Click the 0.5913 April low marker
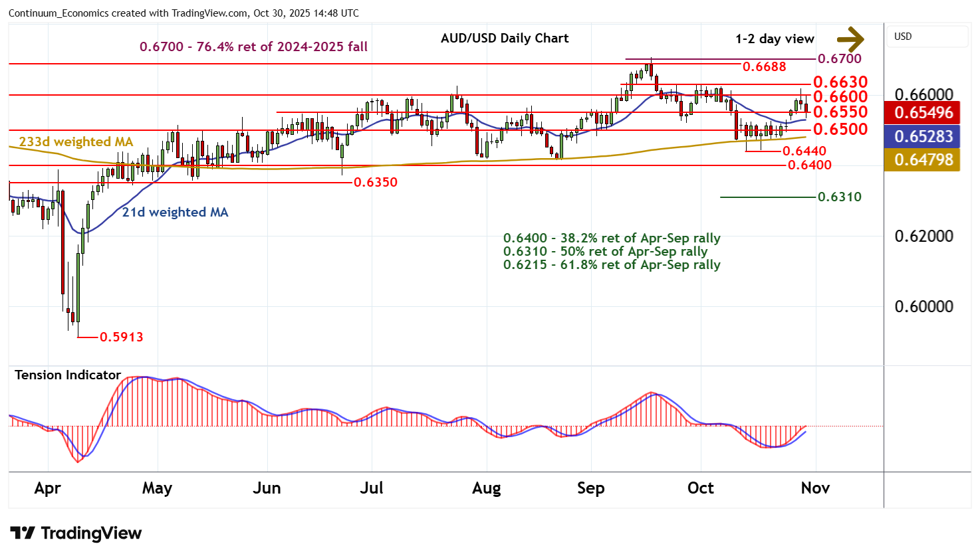This screenshot has height=558, width=980. 121,337
